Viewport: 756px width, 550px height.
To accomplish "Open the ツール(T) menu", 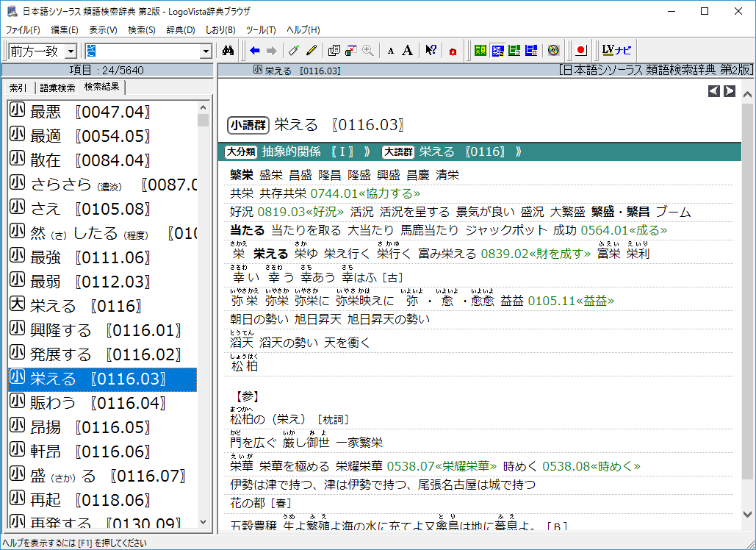I will 261,30.
